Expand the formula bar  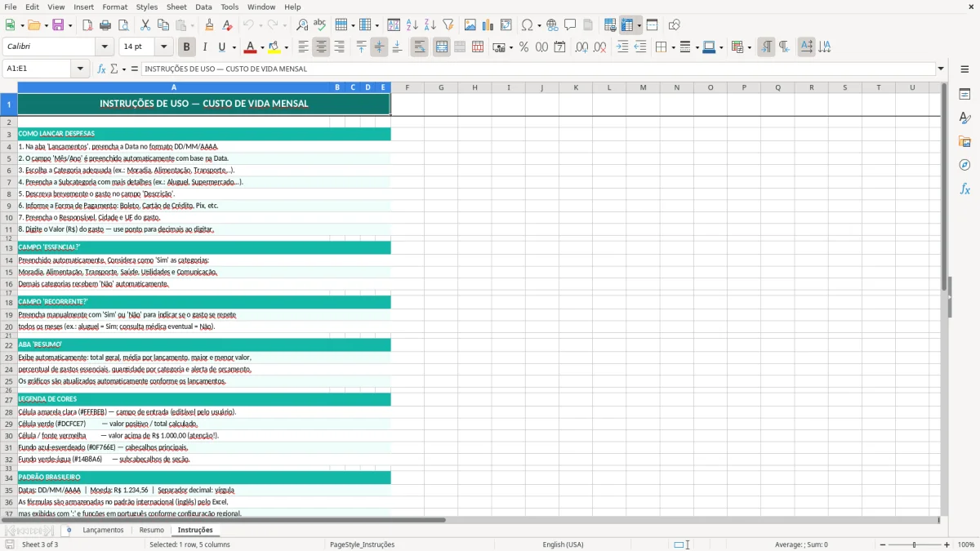click(941, 69)
